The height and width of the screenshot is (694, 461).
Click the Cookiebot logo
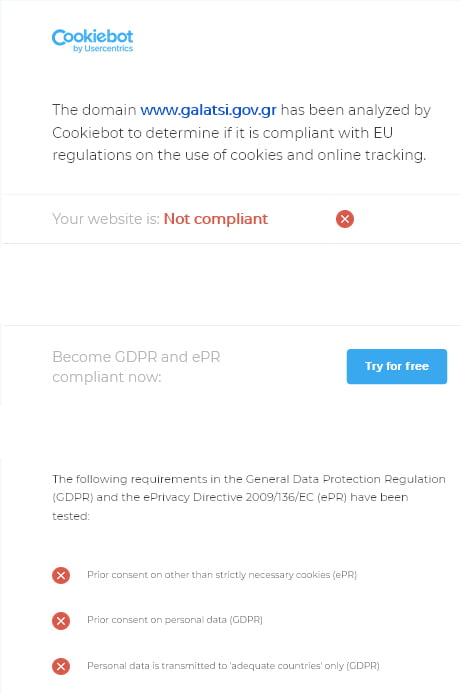tap(92, 40)
